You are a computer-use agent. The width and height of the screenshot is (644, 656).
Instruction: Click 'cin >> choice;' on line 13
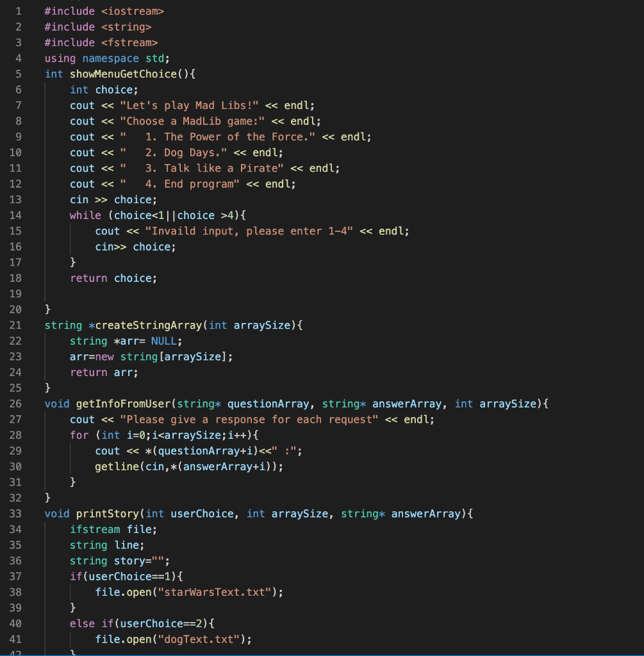(x=113, y=200)
